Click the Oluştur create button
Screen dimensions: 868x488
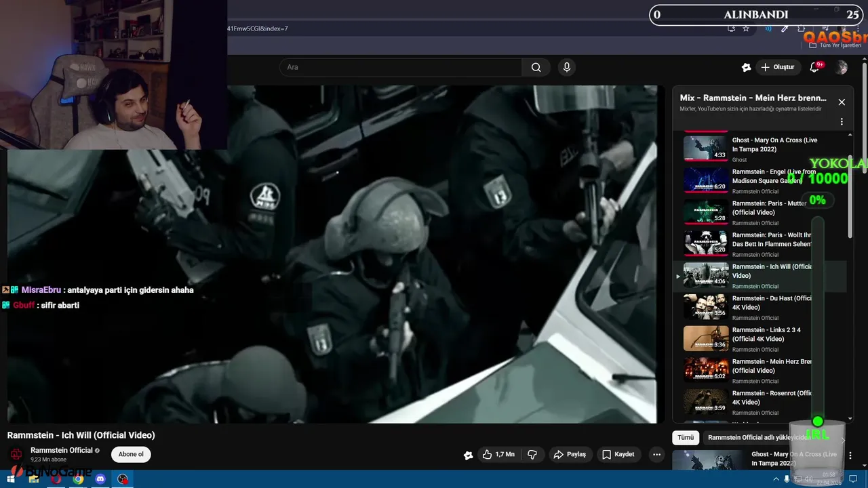coord(778,67)
